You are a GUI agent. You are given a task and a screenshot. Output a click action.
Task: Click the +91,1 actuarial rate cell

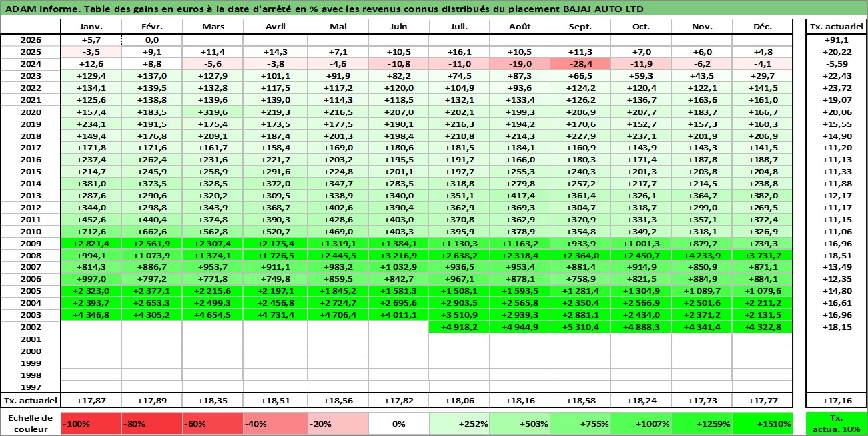click(x=836, y=40)
